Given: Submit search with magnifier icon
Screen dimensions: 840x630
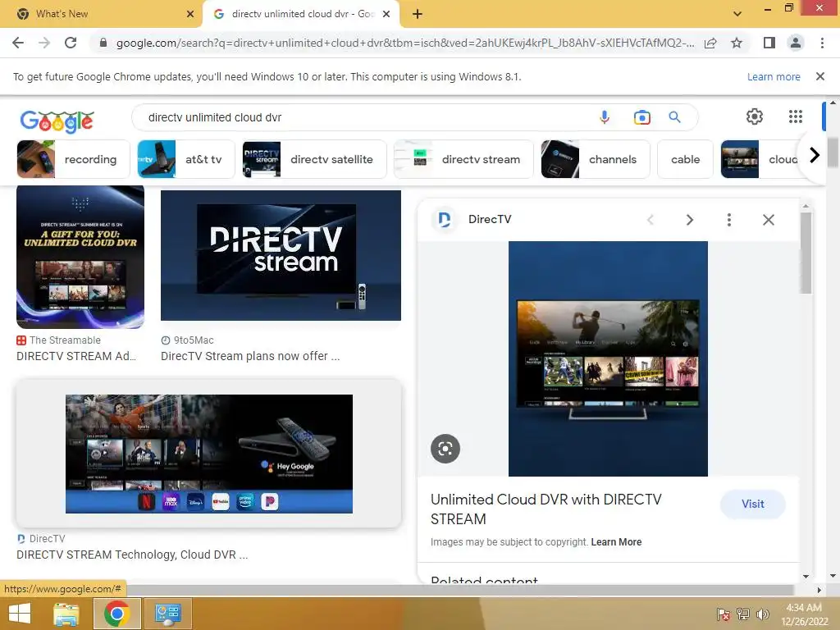Looking at the screenshot, I should (x=675, y=117).
